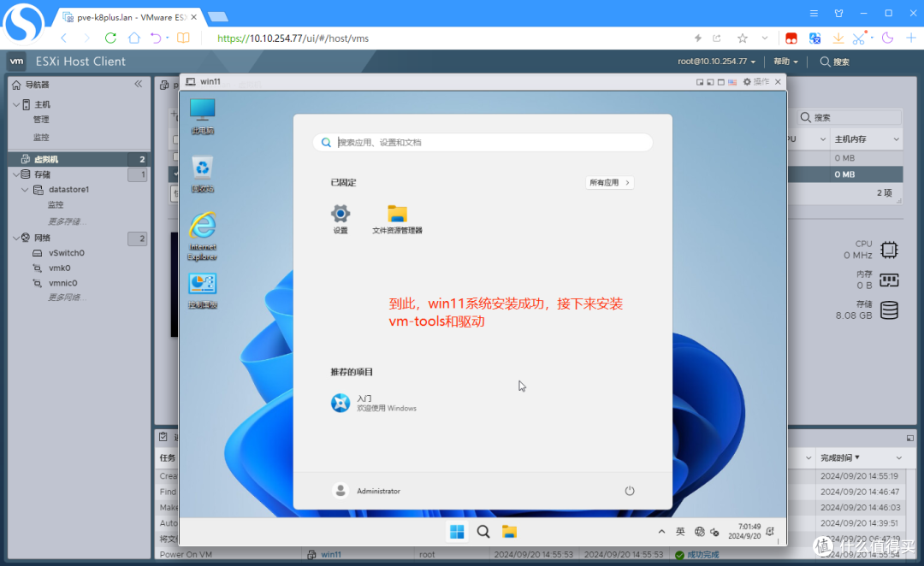Screen dimensions: 924x566
Task: Select vmk0 in the network tree
Action: point(60,268)
